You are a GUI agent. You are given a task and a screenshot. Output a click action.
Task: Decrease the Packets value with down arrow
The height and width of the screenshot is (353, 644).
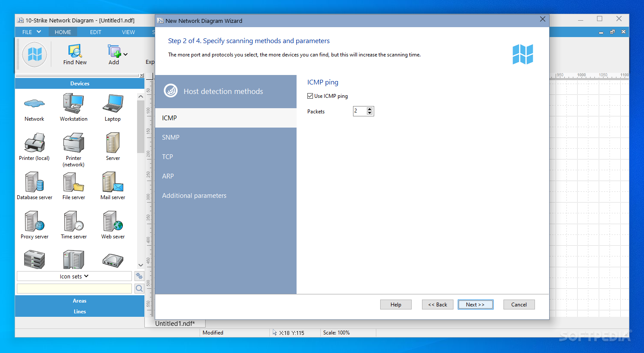(x=369, y=113)
